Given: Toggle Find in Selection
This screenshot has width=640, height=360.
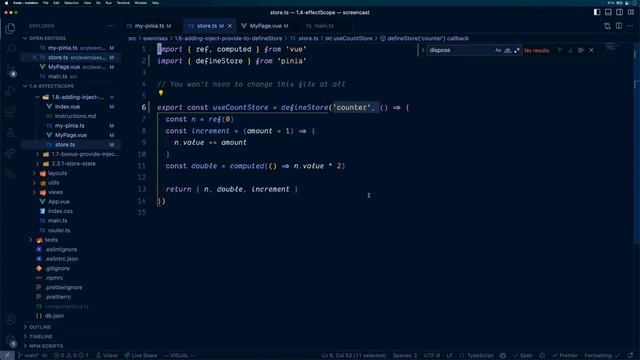Looking at the screenshot, I should click(x=581, y=50).
